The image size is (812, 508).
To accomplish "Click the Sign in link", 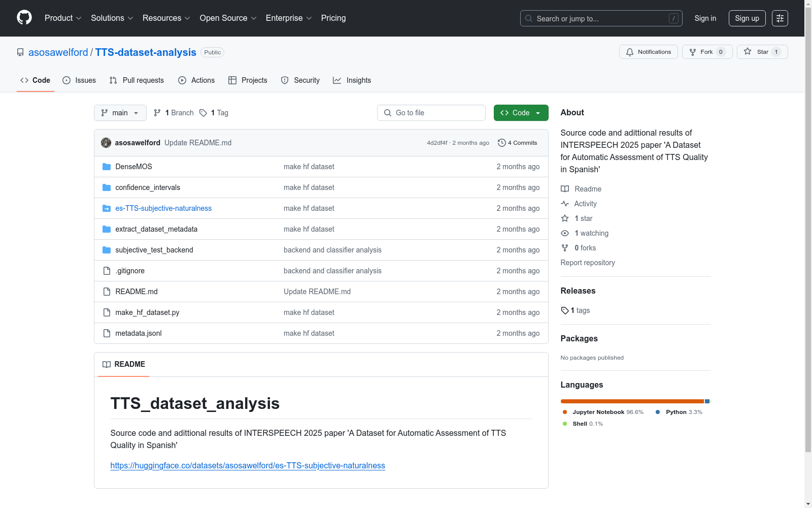I will point(705,18).
